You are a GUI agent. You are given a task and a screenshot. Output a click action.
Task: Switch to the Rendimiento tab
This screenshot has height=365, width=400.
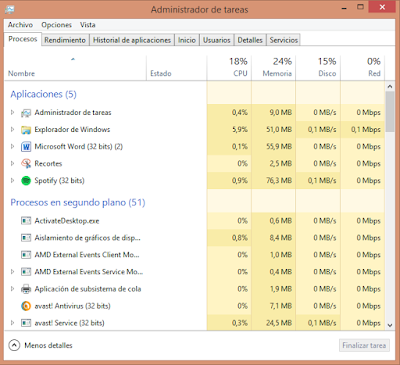click(65, 40)
